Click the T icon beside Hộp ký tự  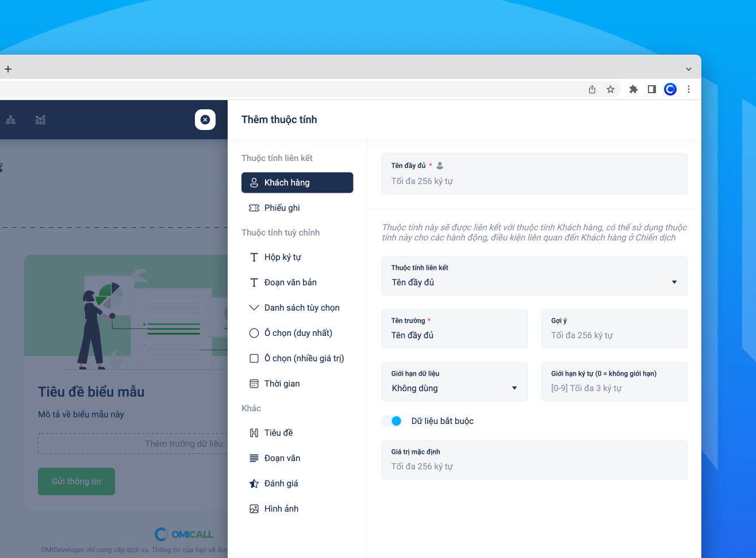pyautogui.click(x=254, y=257)
